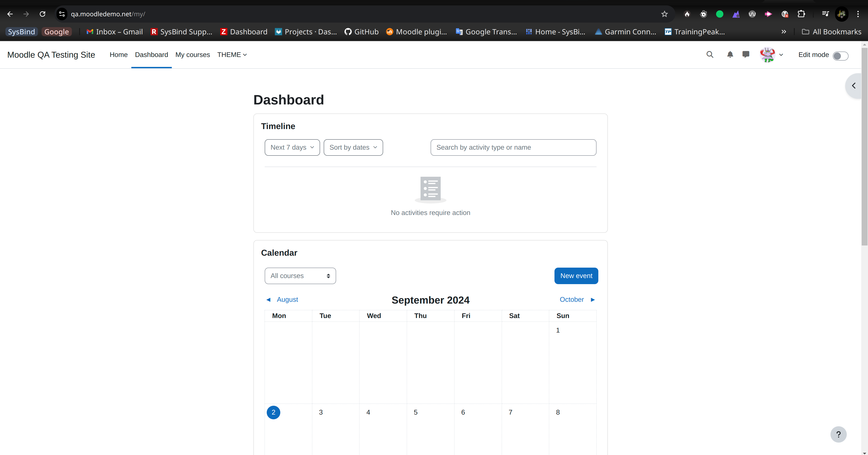The width and height of the screenshot is (868, 455).
Task: Select September 8 in calendar
Action: [x=558, y=412]
